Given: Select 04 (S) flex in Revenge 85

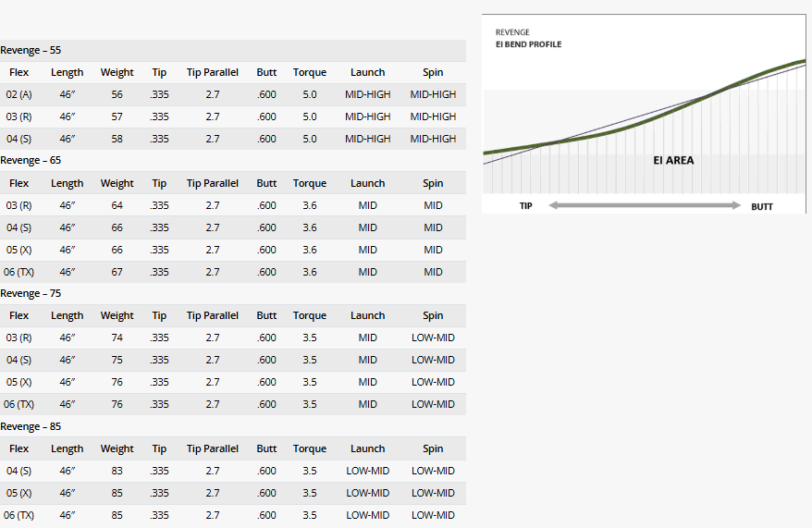Looking at the screenshot, I should tap(18, 471).
